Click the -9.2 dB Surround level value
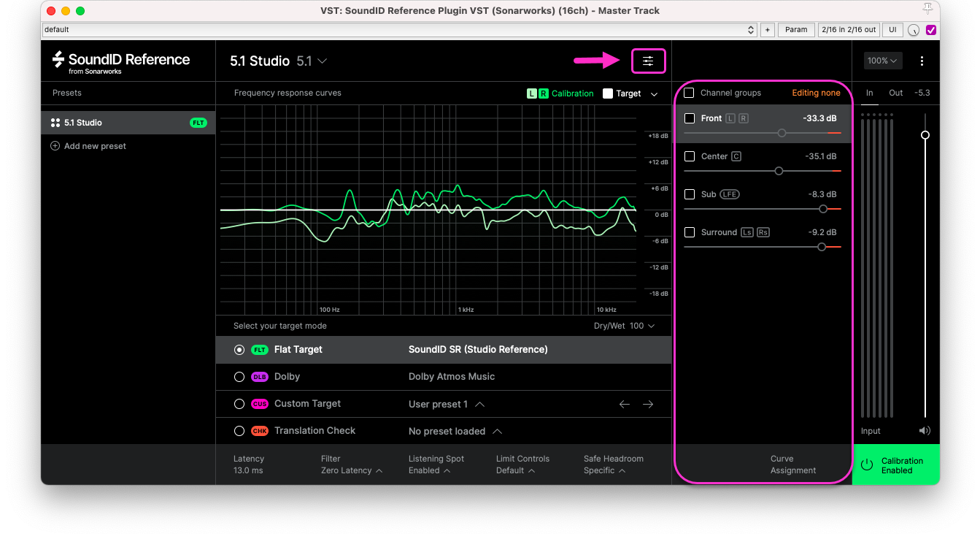 click(822, 232)
